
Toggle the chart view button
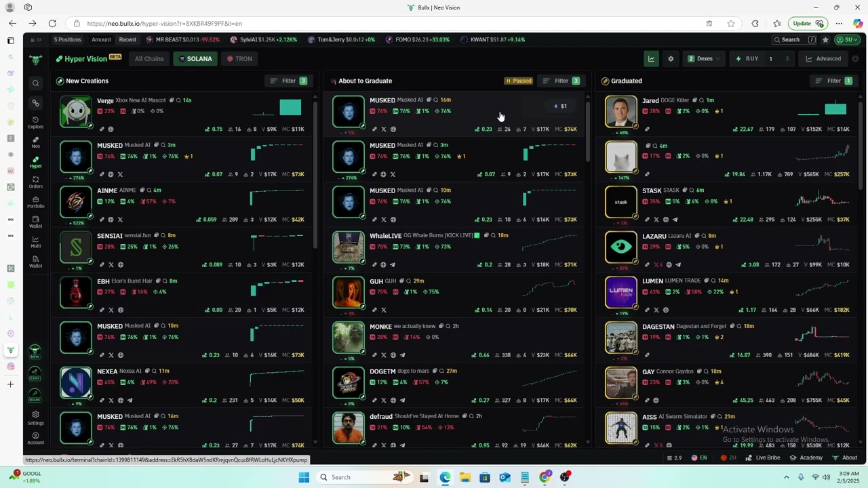coord(651,59)
